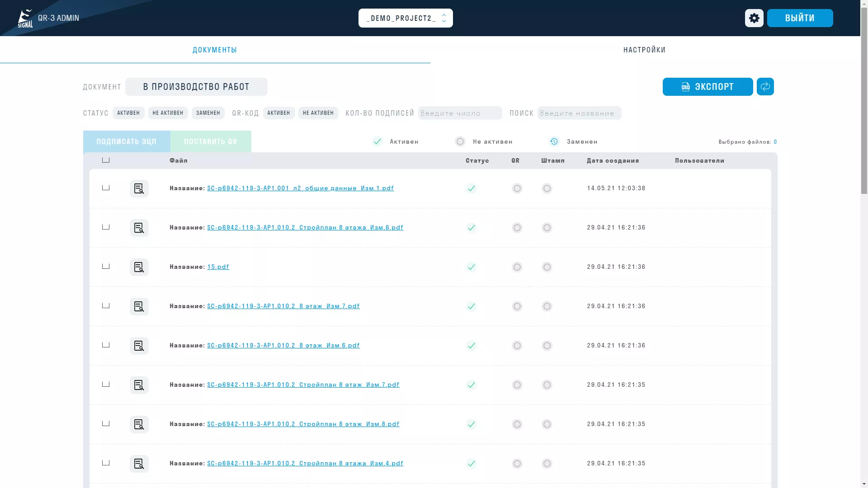This screenshot has height=488, width=868.
Task: Click the Дата создания column header
Action: [x=613, y=160]
